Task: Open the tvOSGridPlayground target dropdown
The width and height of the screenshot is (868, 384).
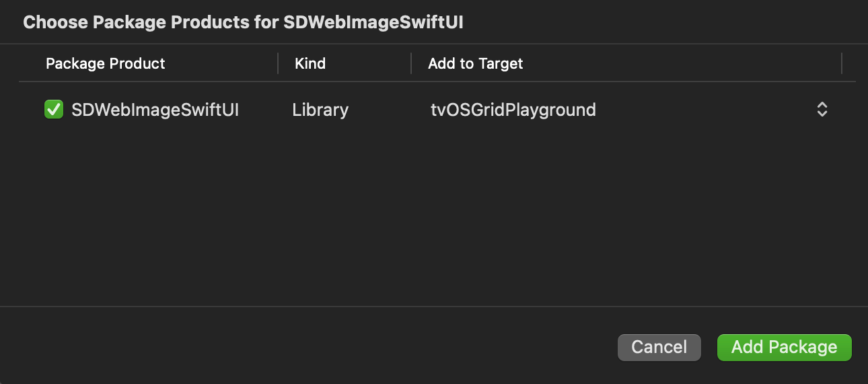Action: click(629, 109)
